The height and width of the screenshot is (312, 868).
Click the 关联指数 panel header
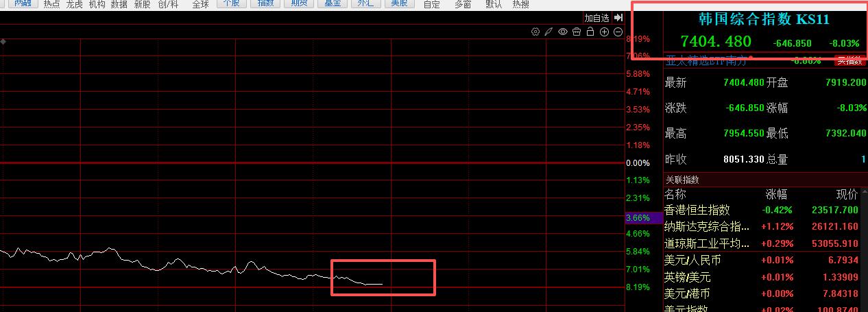click(682, 180)
